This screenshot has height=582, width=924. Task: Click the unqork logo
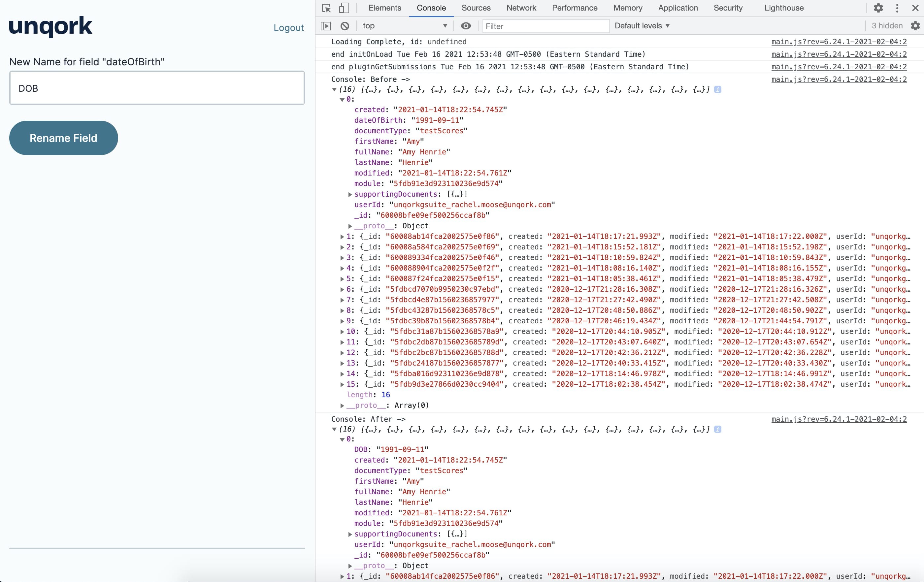50,26
